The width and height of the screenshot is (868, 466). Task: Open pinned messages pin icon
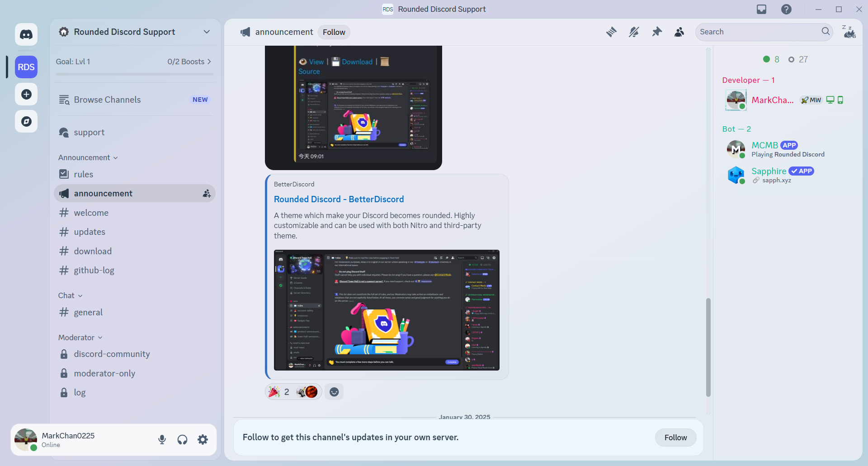pos(656,32)
